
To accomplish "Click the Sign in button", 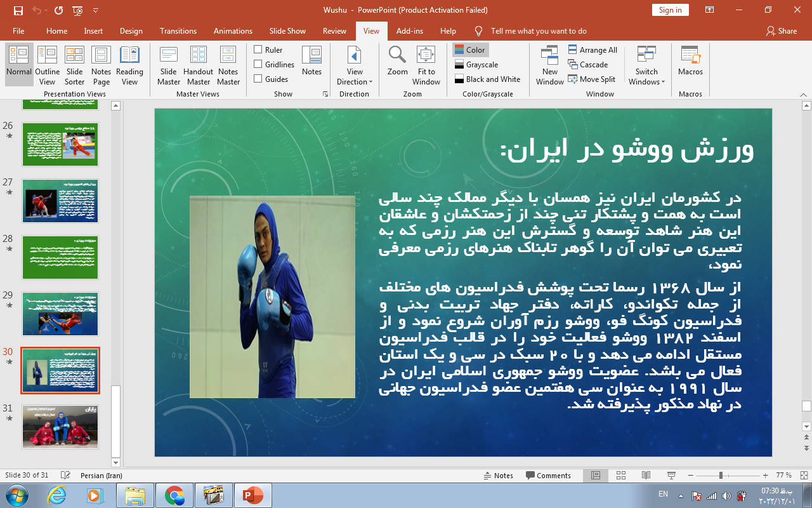I will pyautogui.click(x=670, y=10).
